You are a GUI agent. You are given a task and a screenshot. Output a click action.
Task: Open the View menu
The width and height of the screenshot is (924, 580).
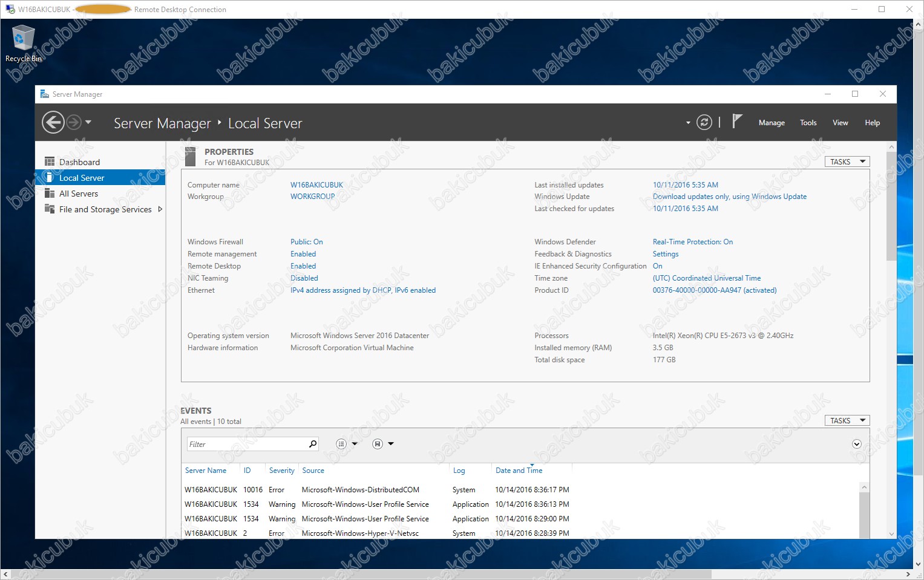tap(840, 123)
